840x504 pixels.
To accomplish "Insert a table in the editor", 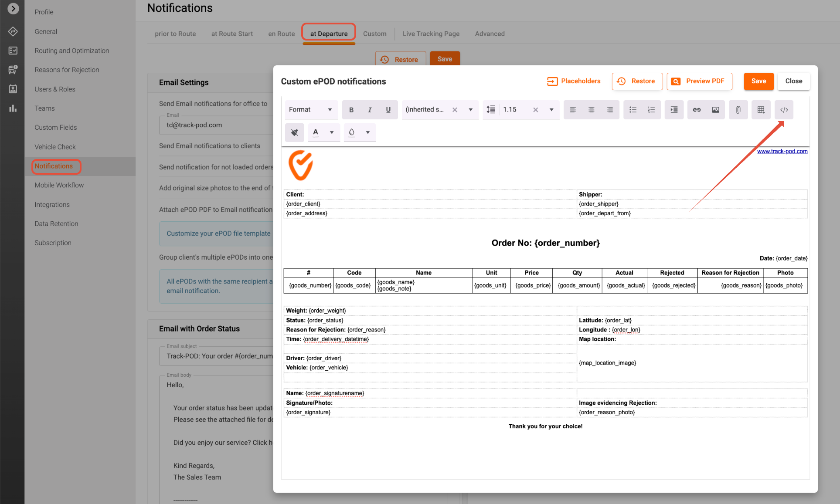I will [x=761, y=110].
